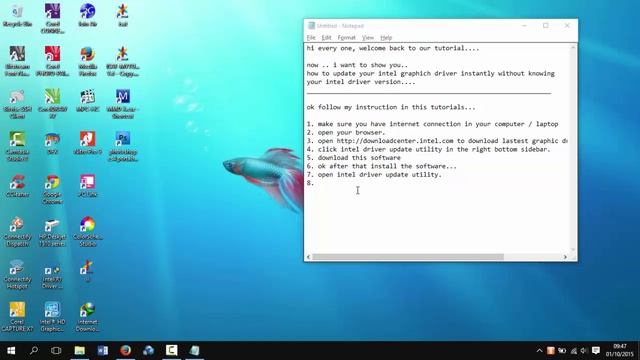This screenshot has width=640, height=360.
Task: Open the Notepad Edit menu
Action: (x=326, y=38)
